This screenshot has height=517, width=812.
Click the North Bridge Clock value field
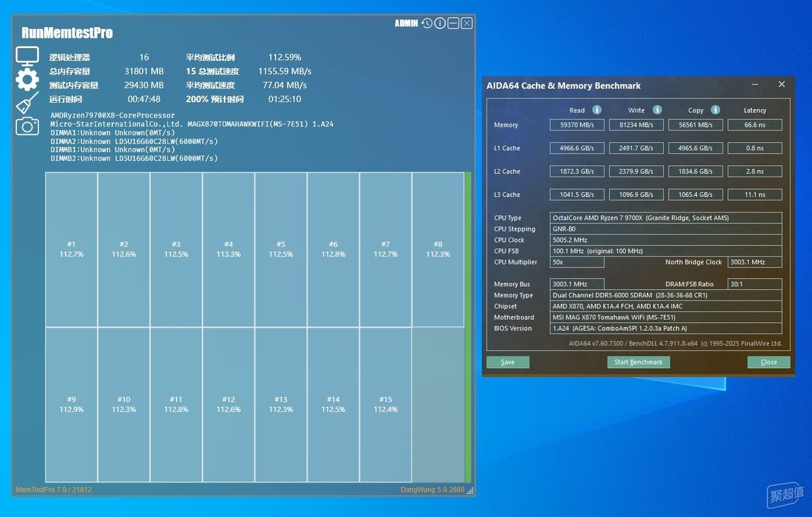(754, 262)
